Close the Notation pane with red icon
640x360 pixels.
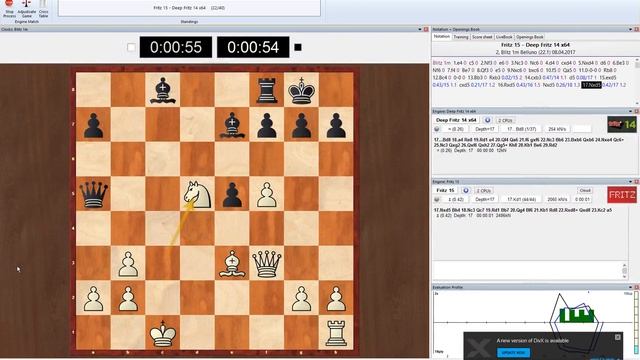pos(636,29)
